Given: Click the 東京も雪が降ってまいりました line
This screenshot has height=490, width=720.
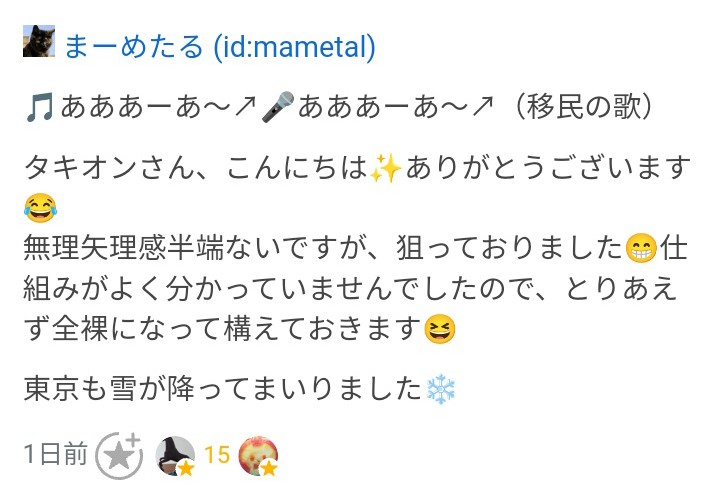Looking at the screenshot, I should [x=222, y=389].
